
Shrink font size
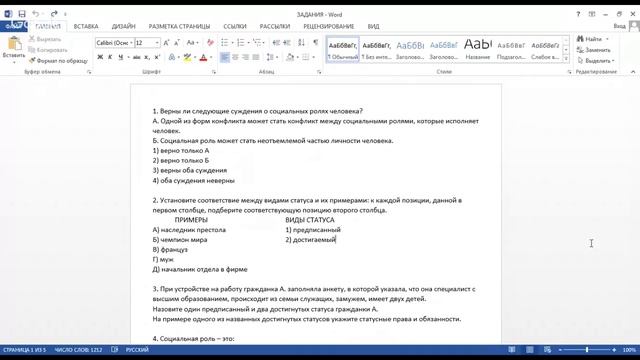pos(177,43)
